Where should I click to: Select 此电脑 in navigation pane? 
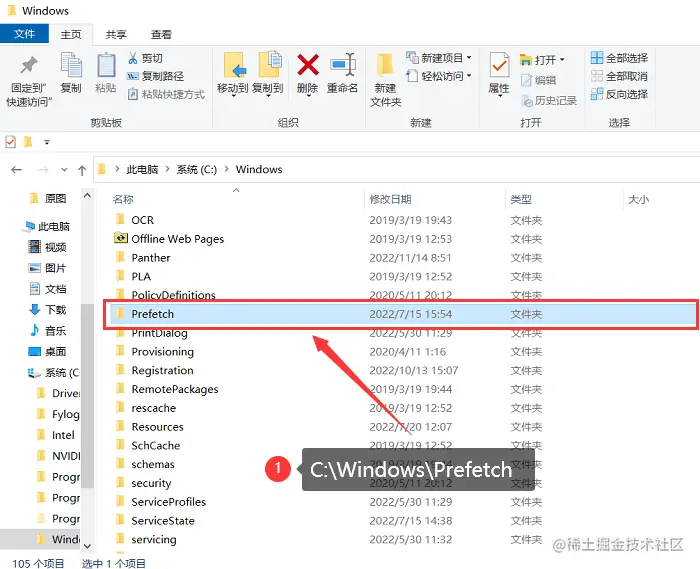coord(47,227)
